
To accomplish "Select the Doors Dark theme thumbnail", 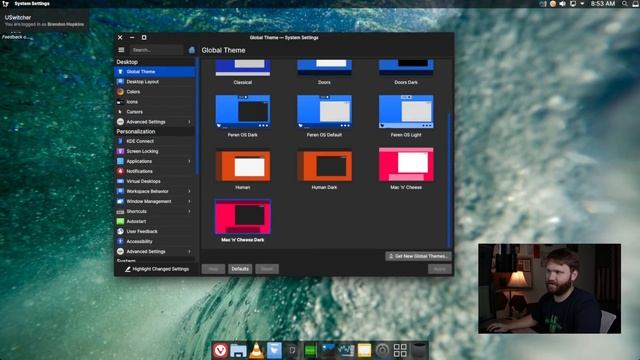I will click(406, 68).
